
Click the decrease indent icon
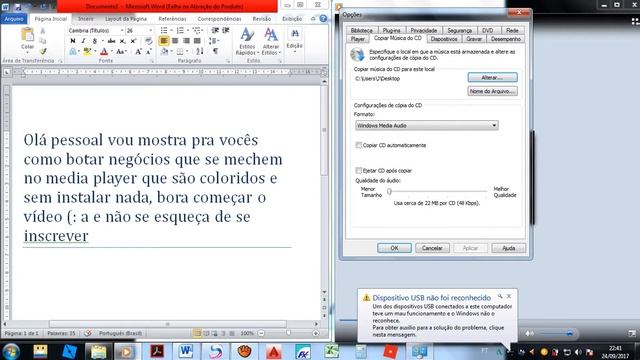[215, 31]
